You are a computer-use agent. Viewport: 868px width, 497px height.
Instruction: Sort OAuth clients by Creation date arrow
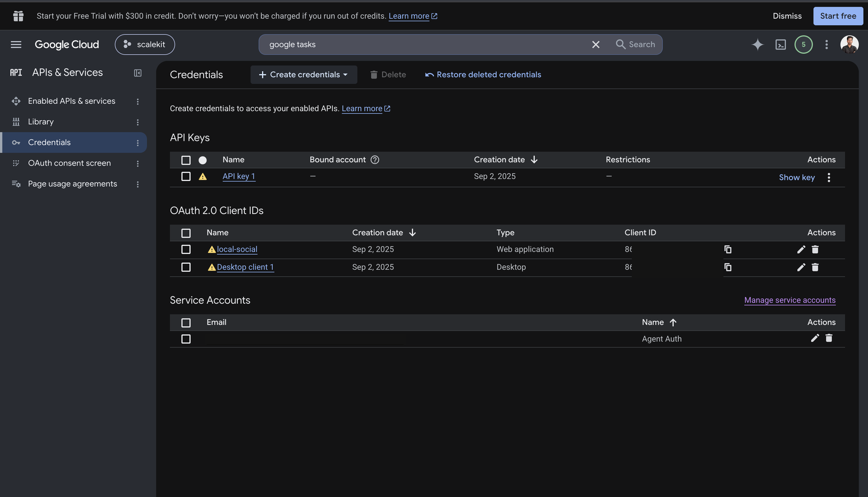coord(413,233)
